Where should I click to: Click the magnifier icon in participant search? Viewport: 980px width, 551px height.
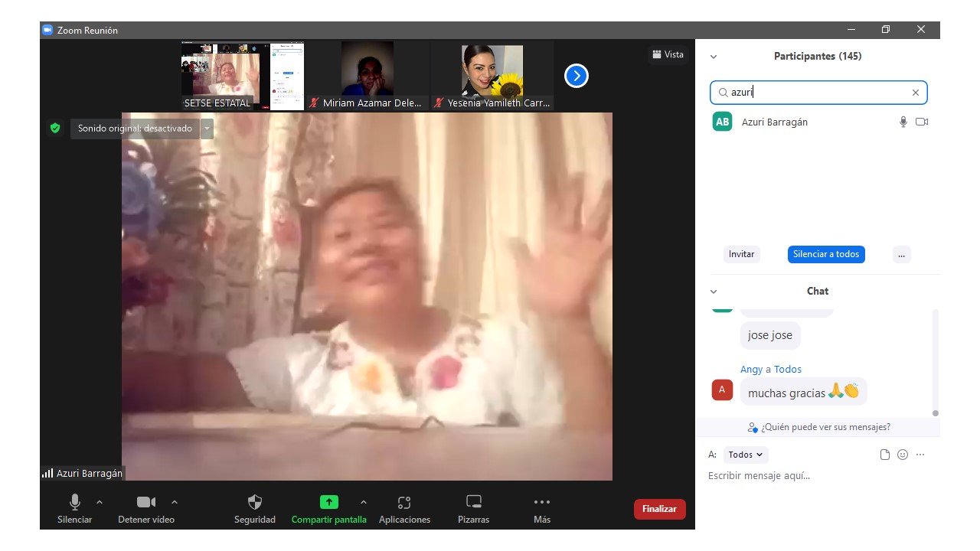722,93
